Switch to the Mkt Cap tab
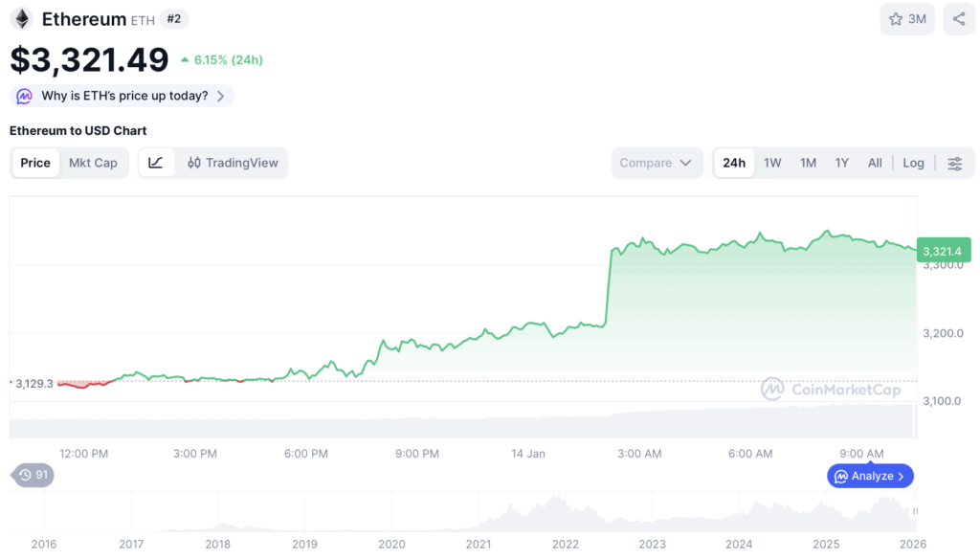Viewport: 980px width, 560px height. pos(93,163)
